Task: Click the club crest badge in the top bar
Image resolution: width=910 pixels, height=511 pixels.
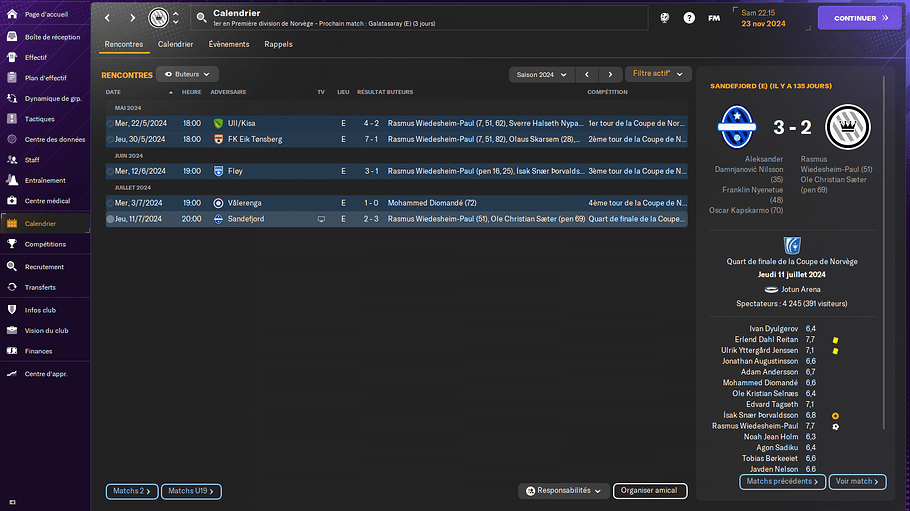Action: click(x=158, y=18)
